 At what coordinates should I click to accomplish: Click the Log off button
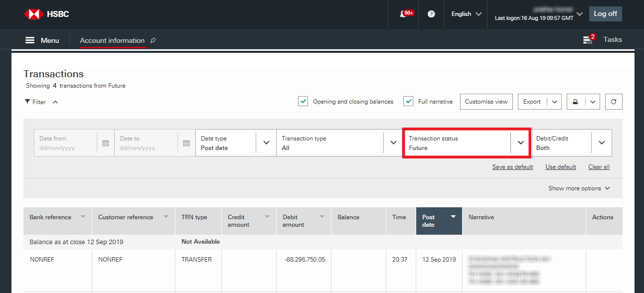(x=606, y=14)
